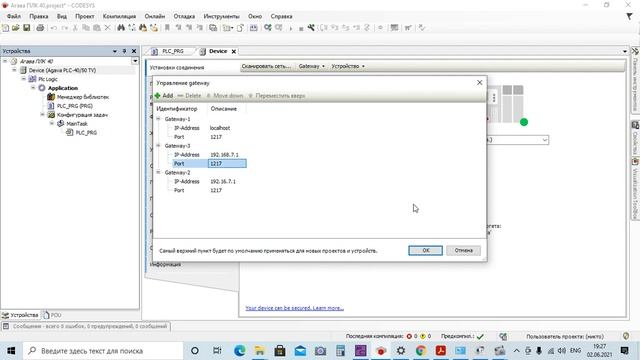Open the Проект menu

click(x=84, y=16)
